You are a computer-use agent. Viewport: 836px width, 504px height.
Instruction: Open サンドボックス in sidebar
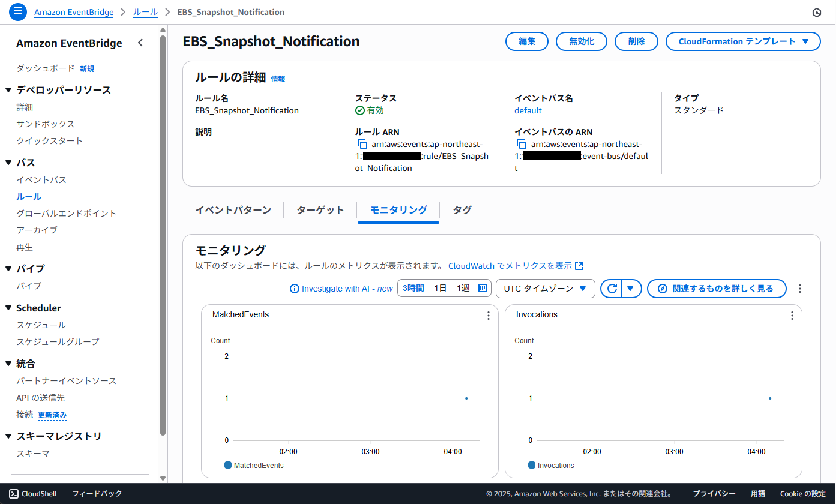tap(46, 124)
